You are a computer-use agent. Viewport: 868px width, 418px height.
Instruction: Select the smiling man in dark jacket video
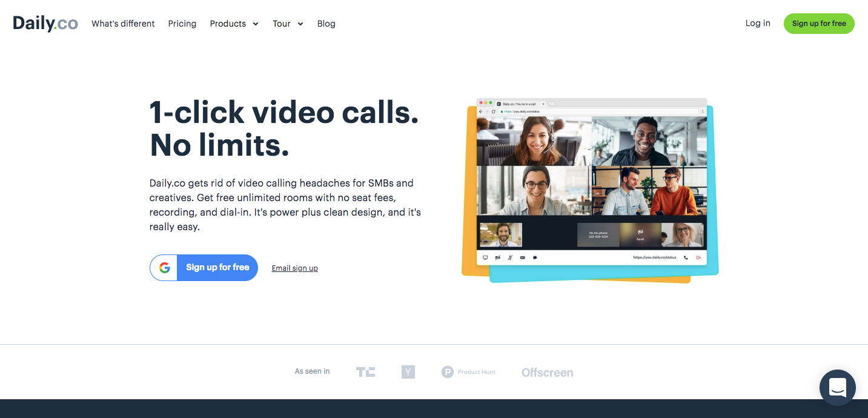tap(649, 141)
